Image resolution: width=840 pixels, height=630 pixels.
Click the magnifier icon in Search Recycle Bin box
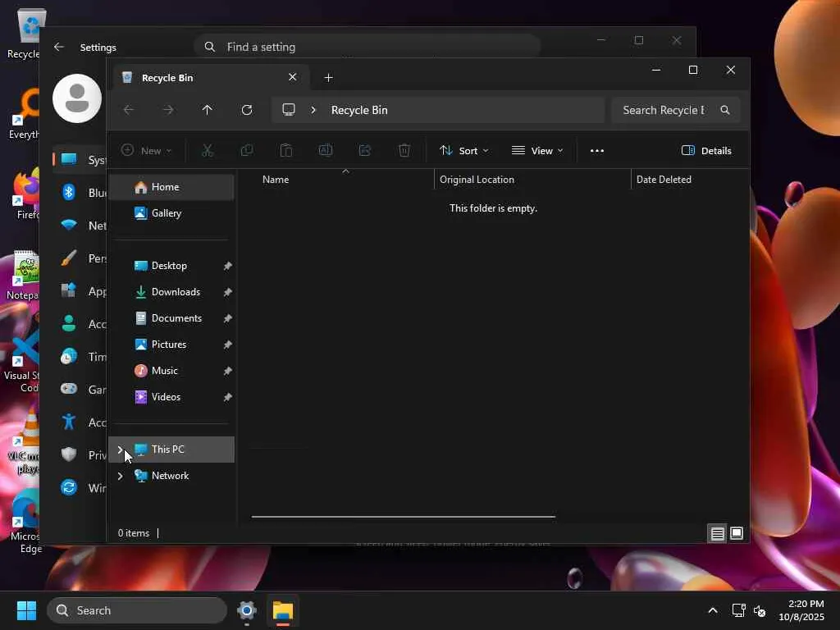point(725,110)
